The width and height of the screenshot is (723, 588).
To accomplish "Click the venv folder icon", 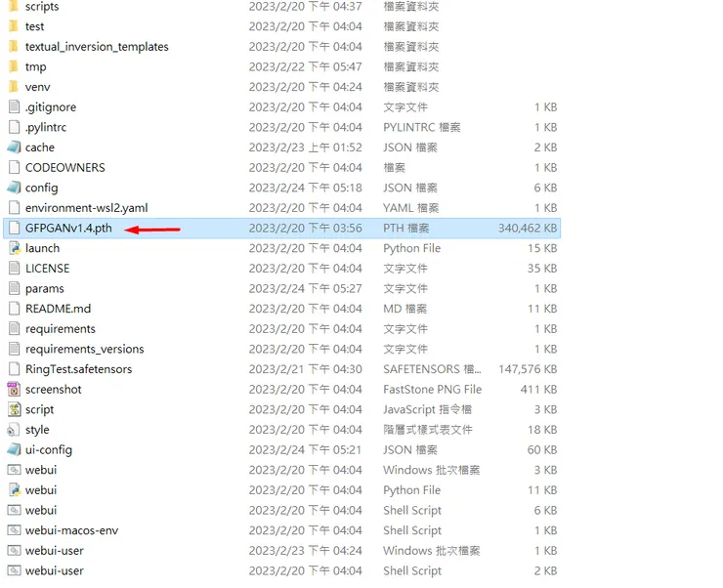I will pyautogui.click(x=14, y=87).
